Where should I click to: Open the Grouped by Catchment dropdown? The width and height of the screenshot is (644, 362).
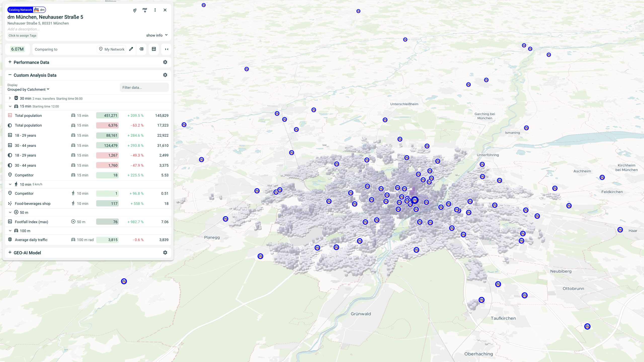[28, 89]
